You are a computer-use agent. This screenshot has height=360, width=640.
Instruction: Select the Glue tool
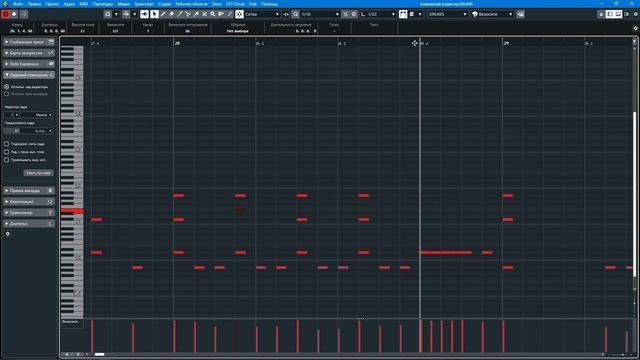(x=196, y=14)
